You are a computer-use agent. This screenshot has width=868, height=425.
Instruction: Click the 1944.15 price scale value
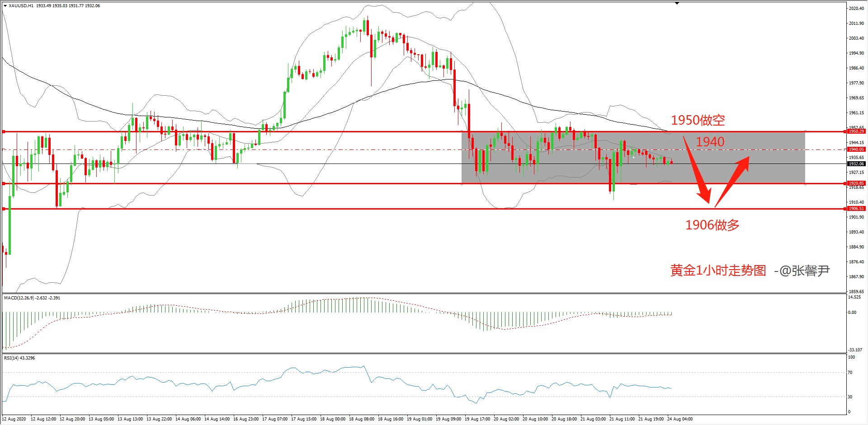click(856, 143)
